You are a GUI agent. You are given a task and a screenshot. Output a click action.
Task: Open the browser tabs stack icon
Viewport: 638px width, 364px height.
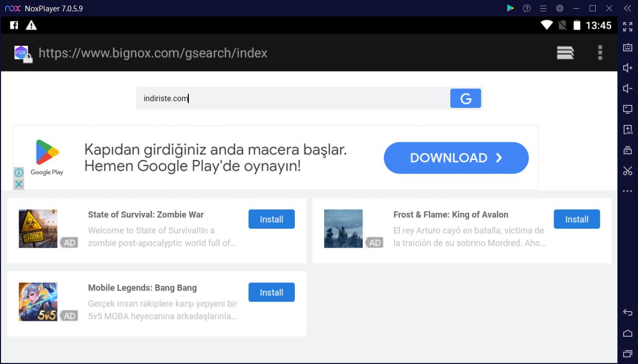coord(565,53)
